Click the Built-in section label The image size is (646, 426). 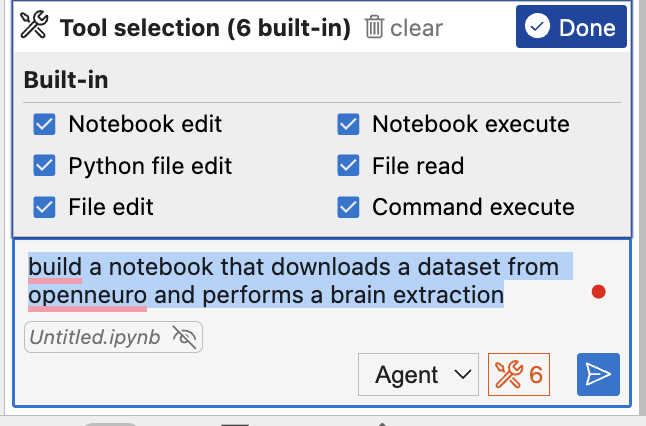point(66,81)
